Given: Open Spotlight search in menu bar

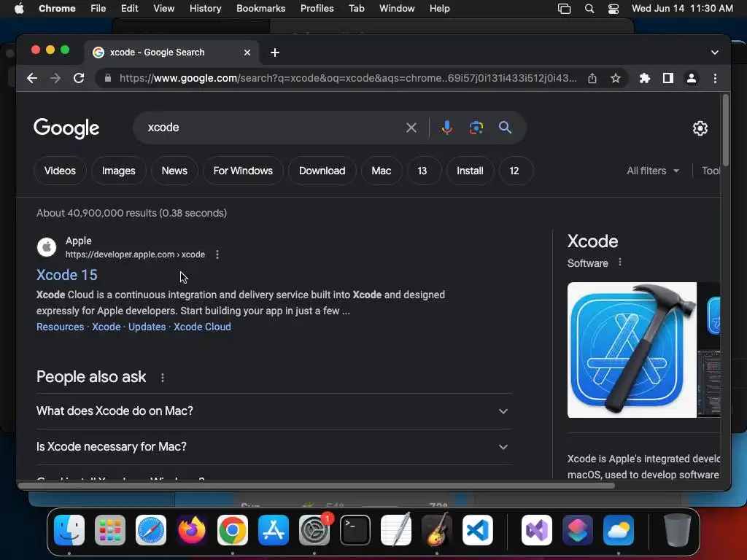Looking at the screenshot, I should tap(589, 9).
